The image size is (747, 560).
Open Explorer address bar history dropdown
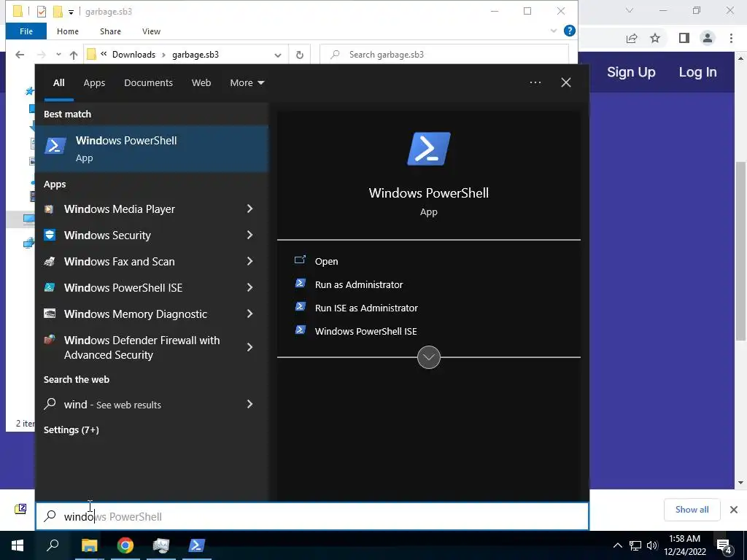tap(278, 55)
